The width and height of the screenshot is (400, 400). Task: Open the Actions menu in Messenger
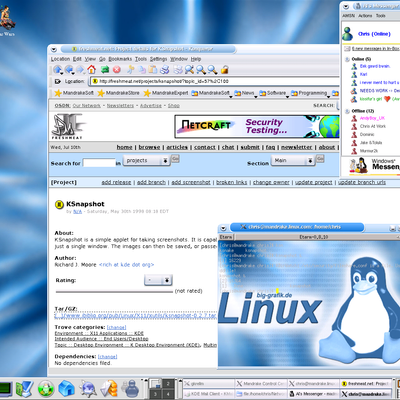(365, 16)
